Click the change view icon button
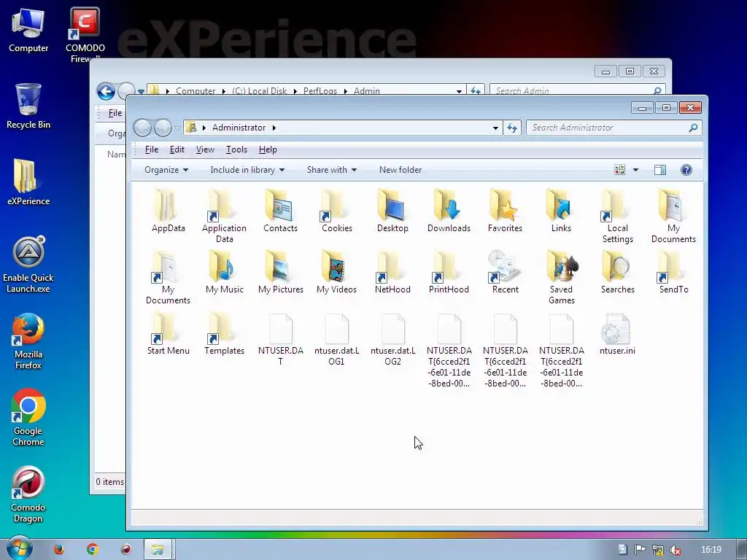This screenshot has width=747, height=560. (x=619, y=170)
